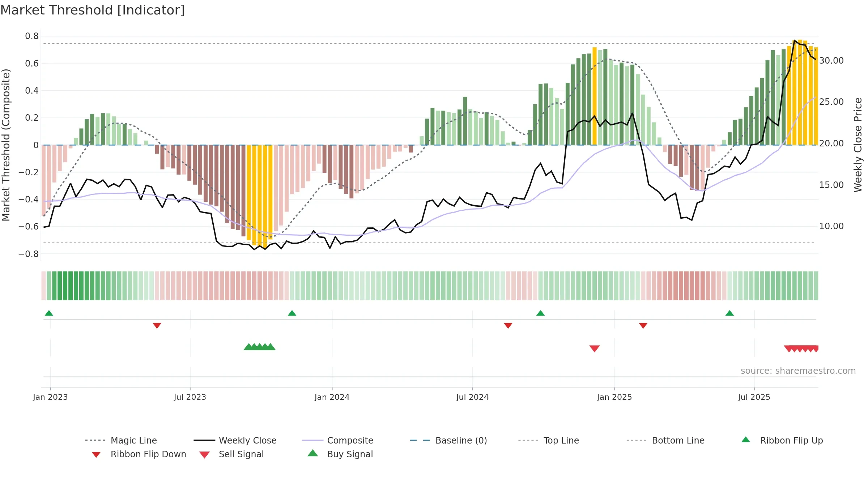Click the Ribbon Flip Up green triangle legend icon
Viewport: 868px width, 488px height.
(x=746, y=440)
